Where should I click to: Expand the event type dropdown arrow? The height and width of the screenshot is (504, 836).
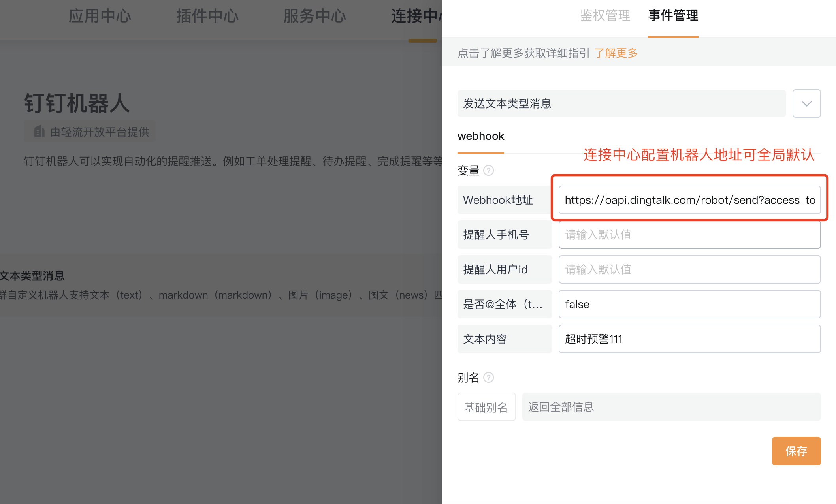pos(806,103)
